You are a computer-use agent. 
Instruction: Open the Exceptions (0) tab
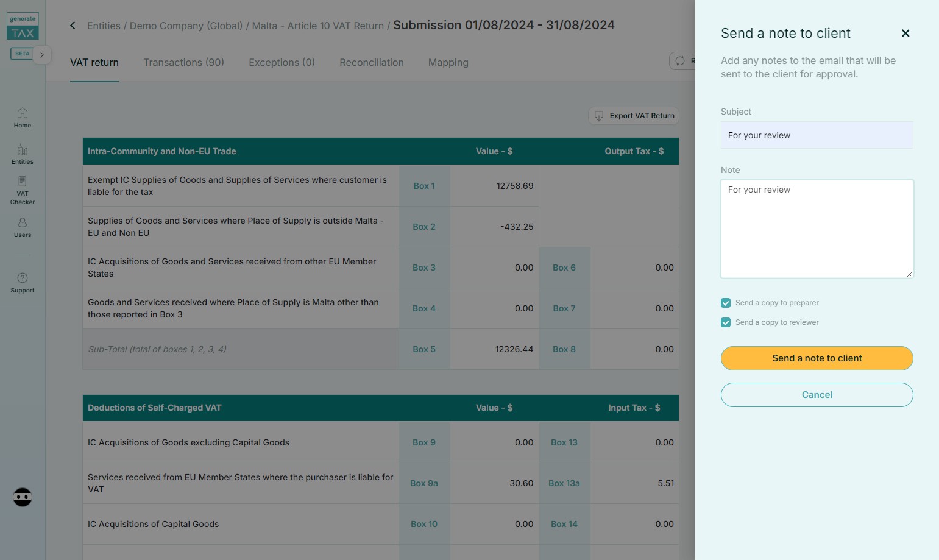click(x=282, y=62)
